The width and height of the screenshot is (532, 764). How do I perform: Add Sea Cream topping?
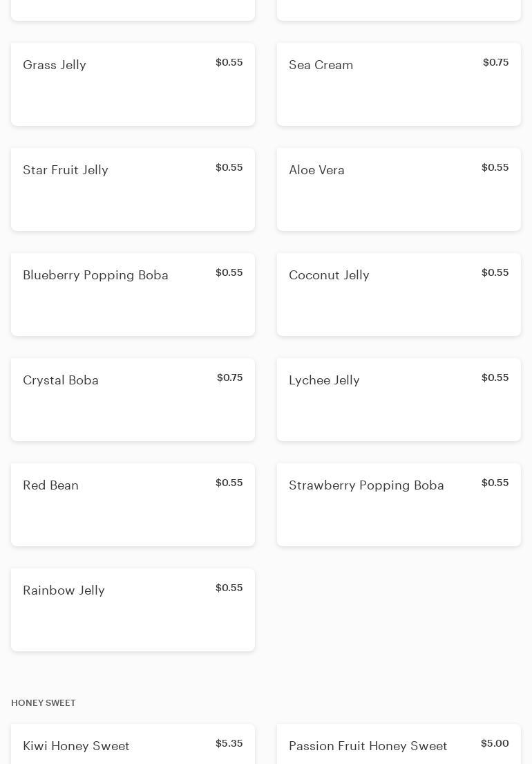[399, 84]
